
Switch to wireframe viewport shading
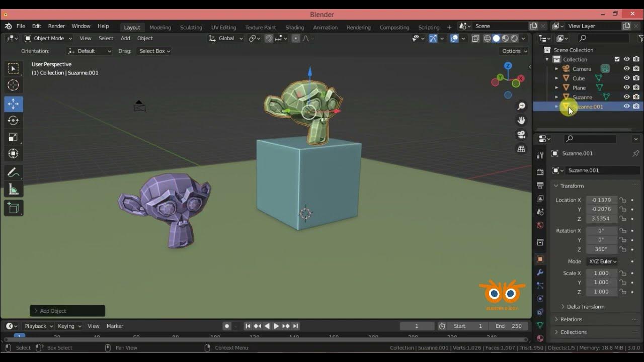[487, 38]
